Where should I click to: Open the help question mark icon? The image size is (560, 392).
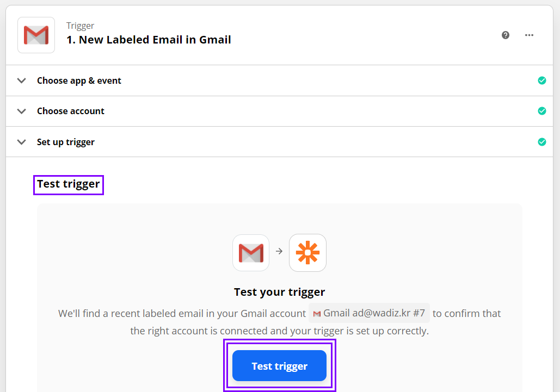(506, 35)
